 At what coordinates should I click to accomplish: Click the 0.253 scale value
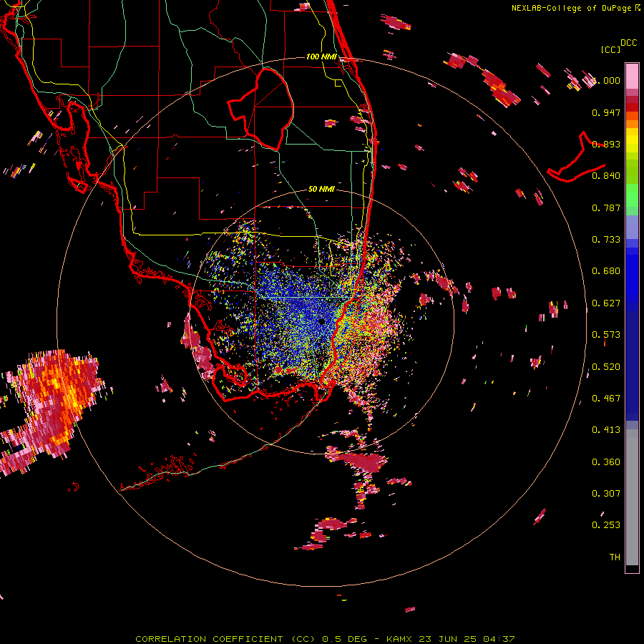click(x=606, y=525)
